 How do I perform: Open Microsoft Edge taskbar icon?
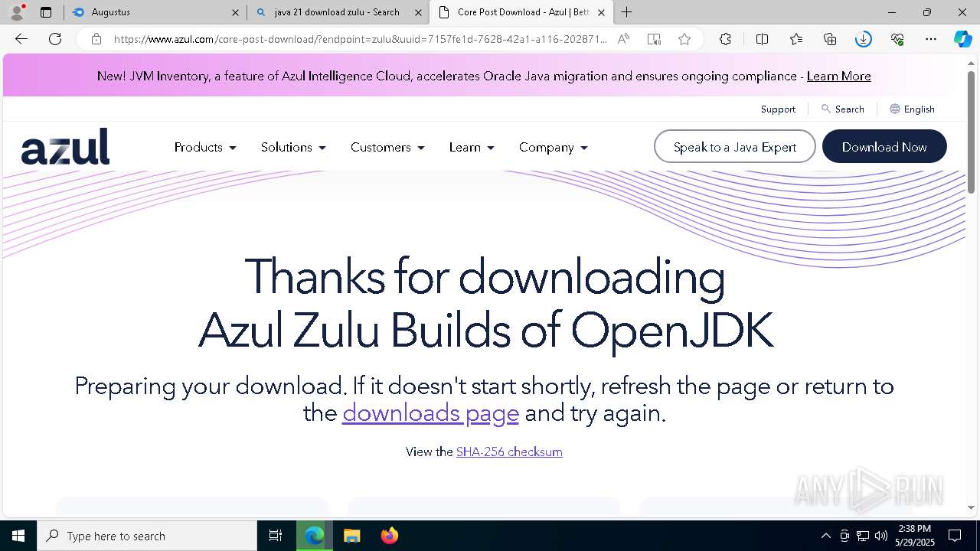(x=314, y=536)
